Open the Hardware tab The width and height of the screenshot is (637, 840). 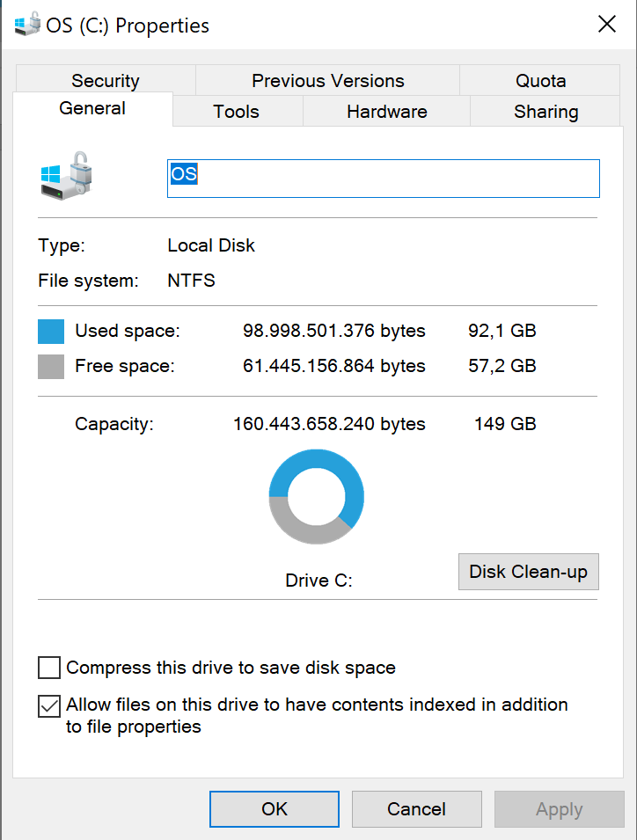pyautogui.click(x=387, y=112)
